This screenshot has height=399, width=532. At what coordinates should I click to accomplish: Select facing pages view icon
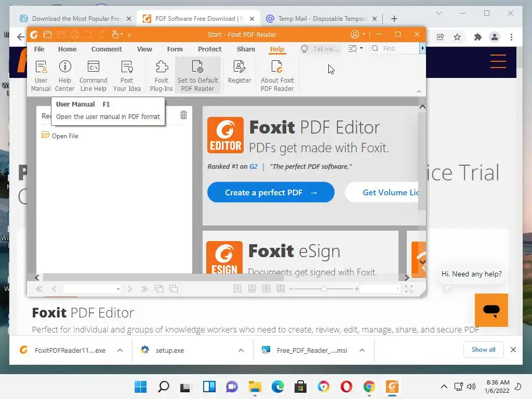pos(266,289)
